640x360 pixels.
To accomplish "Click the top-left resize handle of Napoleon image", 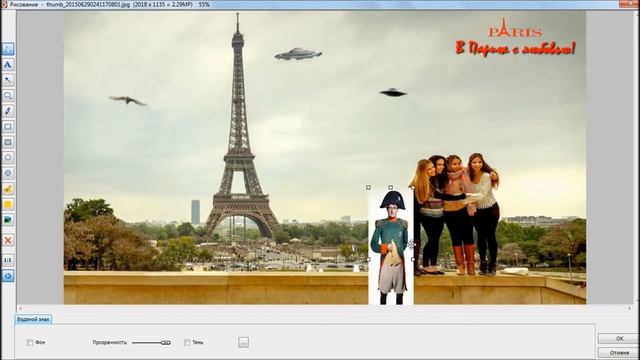I will click(368, 187).
